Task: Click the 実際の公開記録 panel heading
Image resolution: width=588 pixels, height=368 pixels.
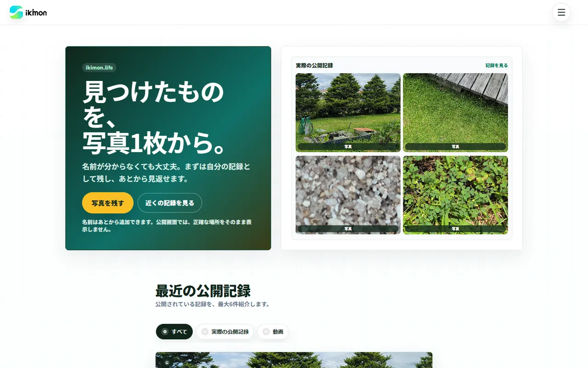Action: [x=314, y=65]
